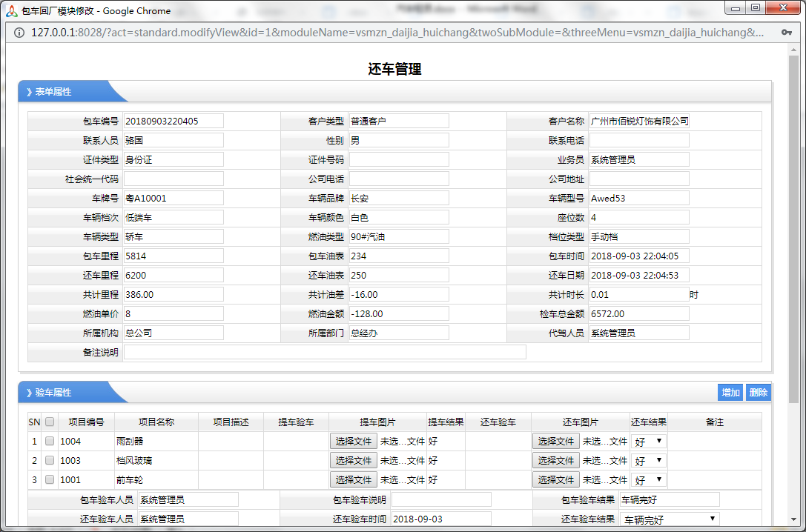The width and height of the screenshot is (806, 532).
Task: Click the chevron icon on 验车属性 header
Action: point(29,393)
